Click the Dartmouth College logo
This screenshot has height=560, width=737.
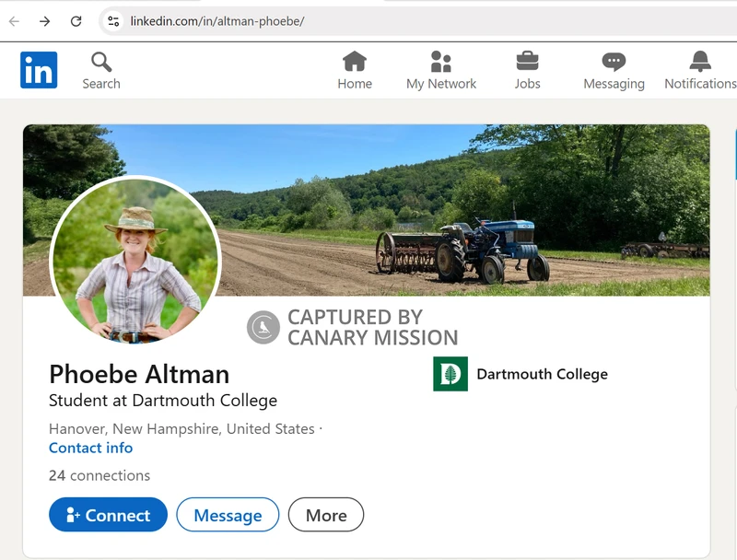[450, 374]
